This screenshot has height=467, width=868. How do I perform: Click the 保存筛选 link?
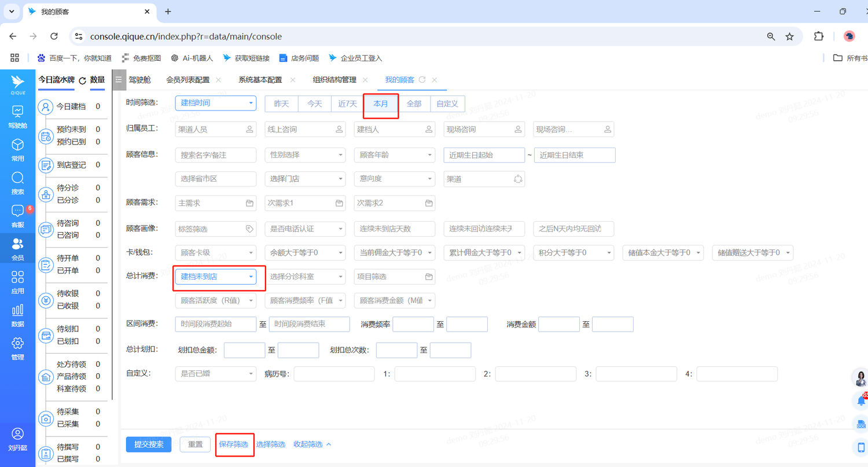[x=234, y=444]
